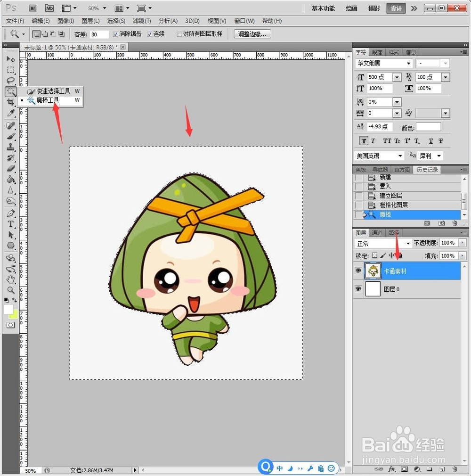The width and height of the screenshot is (471, 476).
Task: Open the fill slider arrow
Action: coord(462,255)
